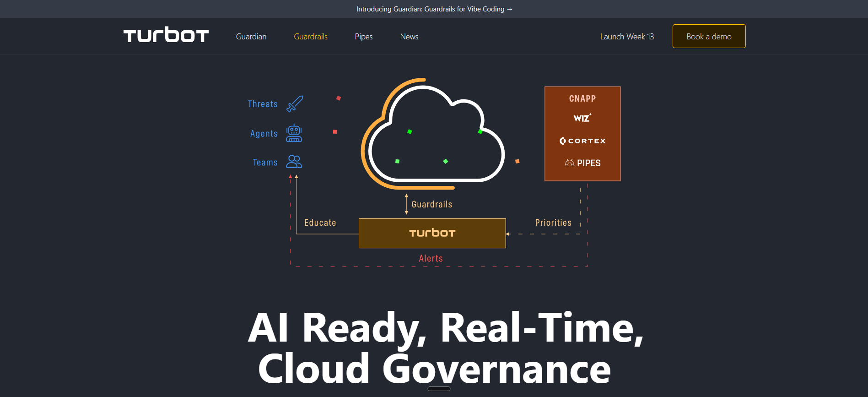Click the Turbot logo in the header
868x397 pixels.
coord(166,35)
